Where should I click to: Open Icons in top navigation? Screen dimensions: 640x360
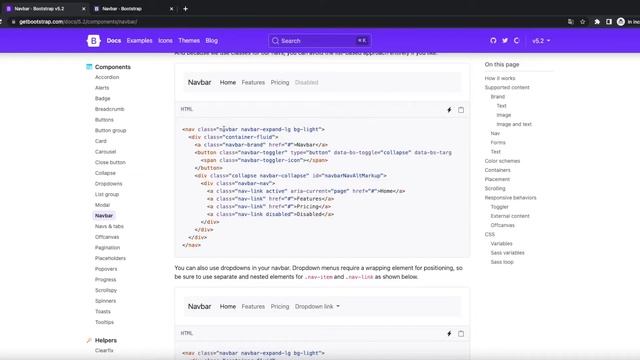165,41
